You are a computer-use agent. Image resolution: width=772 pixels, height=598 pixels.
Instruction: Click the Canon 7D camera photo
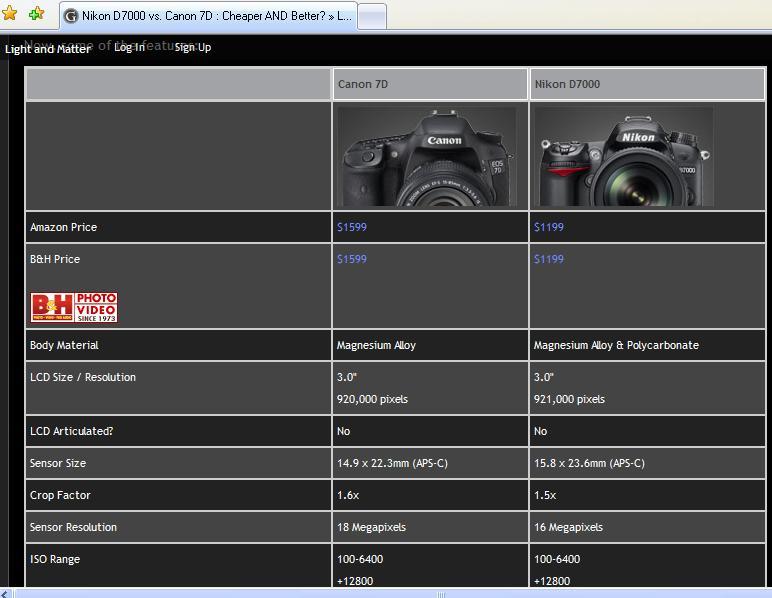pos(426,157)
